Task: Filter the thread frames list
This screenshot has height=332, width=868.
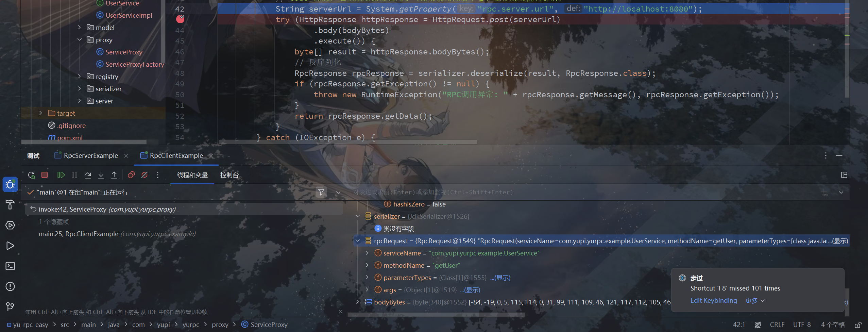Action: (321, 192)
